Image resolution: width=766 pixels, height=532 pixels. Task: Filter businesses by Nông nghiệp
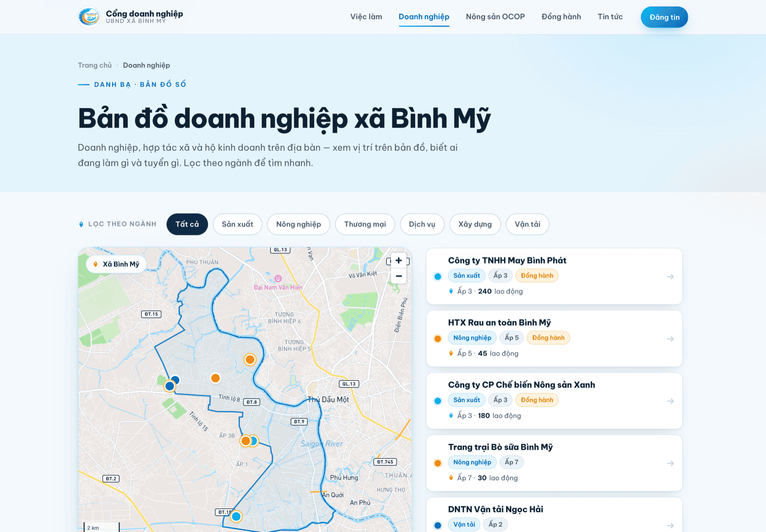tap(299, 224)
